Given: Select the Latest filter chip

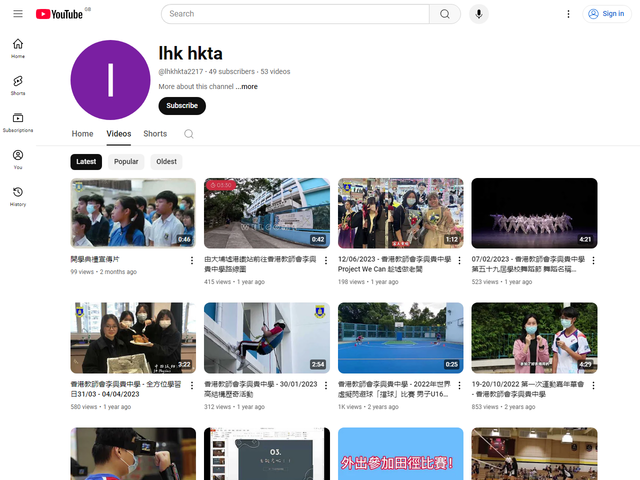Looking at the screenshot, I should point(86,162).
